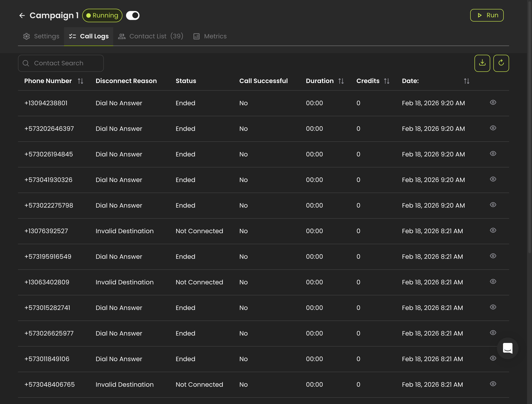Click the refresh icon for call logs

click(x=501, y=63)
